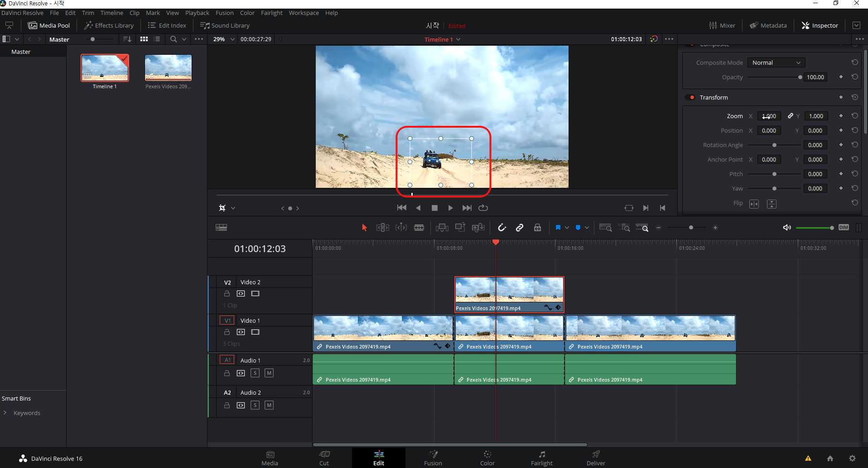Click Full Extent Zoom icon
The height and width of the screenshot is (468, 868).
click(606, 228)
